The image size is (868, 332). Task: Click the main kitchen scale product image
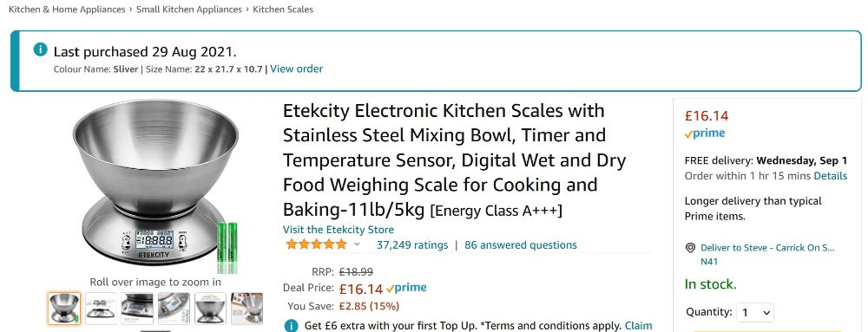[x=155, y=186]
